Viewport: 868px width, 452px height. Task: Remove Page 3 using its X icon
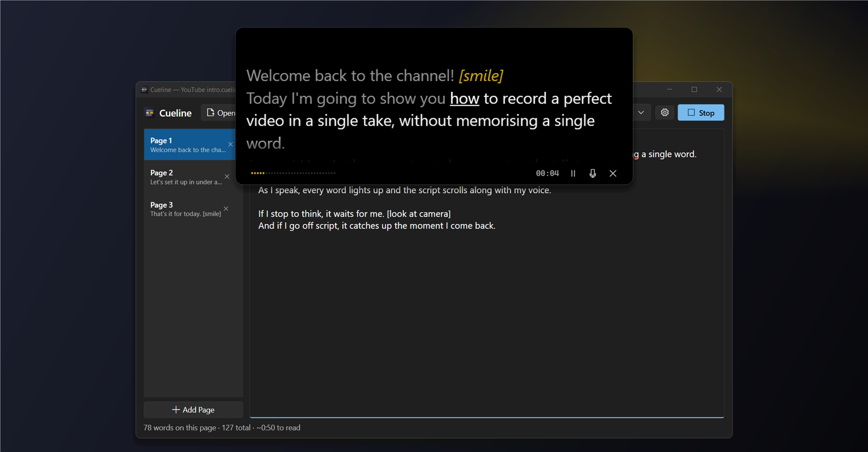coord(226,209)
